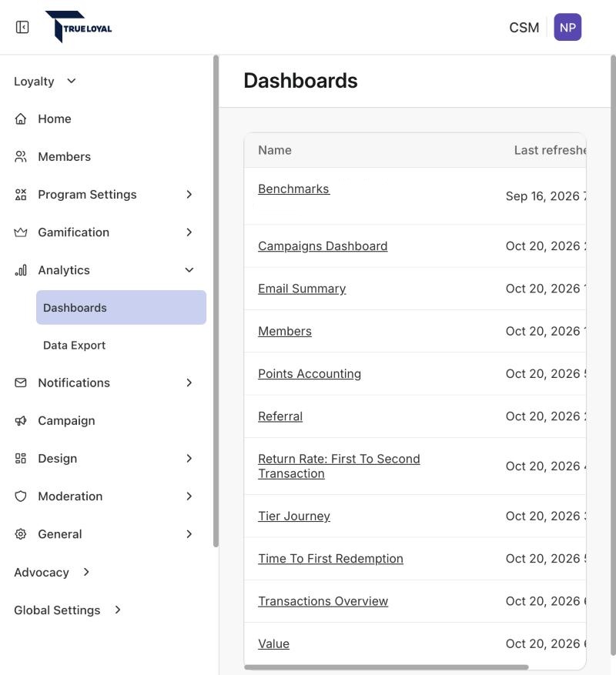Collapse the Analytics chevron
The height and width of the screenshot is (675, 616).
pos(189,270)
